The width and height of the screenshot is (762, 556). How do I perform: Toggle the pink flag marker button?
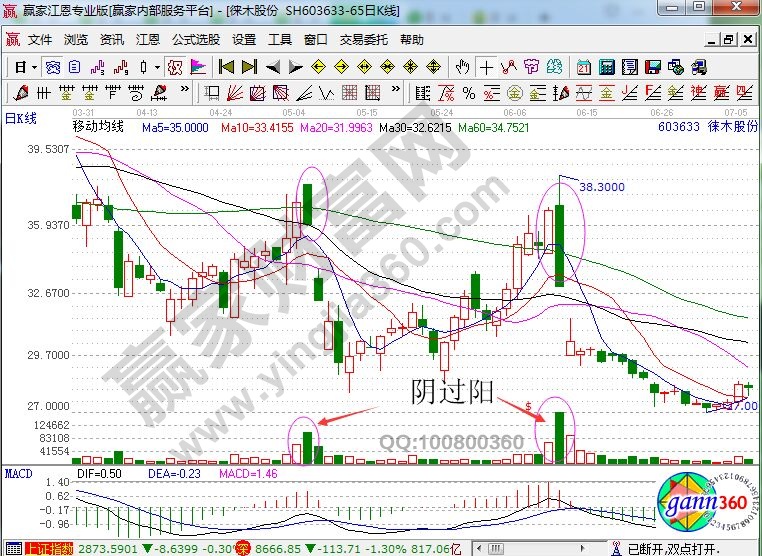(x=198, y=67)
